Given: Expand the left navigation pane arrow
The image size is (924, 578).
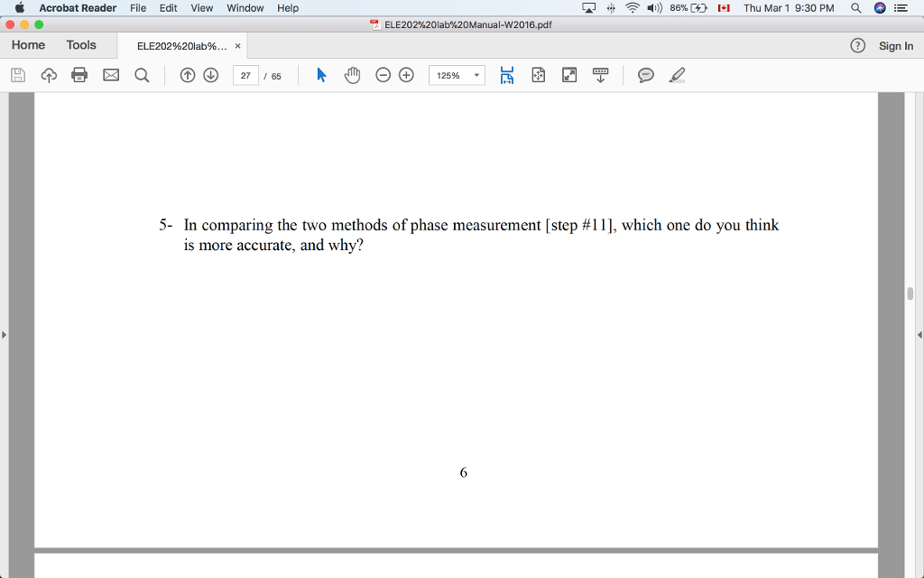Looking at the screenshot, I should click(x=4, y=333).
